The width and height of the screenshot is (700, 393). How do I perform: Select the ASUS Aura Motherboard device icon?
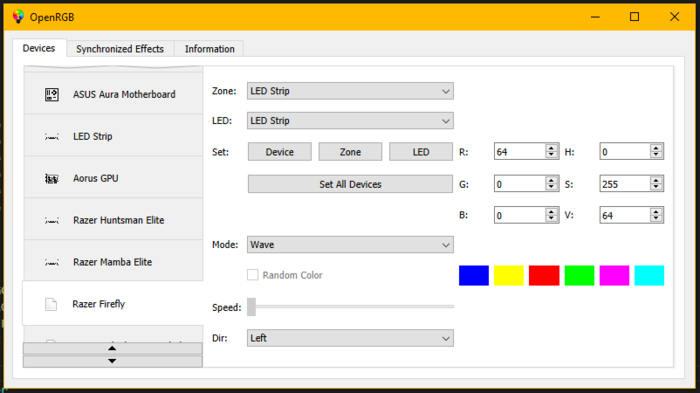[52, 94]
